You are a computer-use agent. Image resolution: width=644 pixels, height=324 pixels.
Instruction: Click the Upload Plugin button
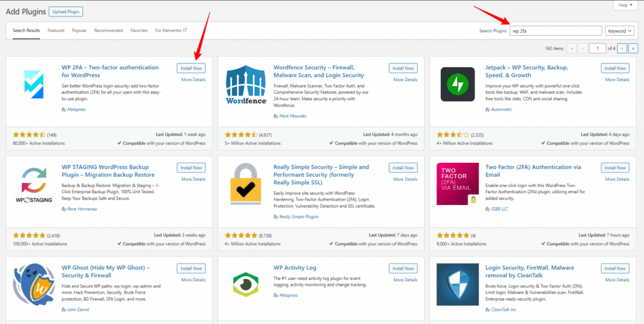coord(65,11)
